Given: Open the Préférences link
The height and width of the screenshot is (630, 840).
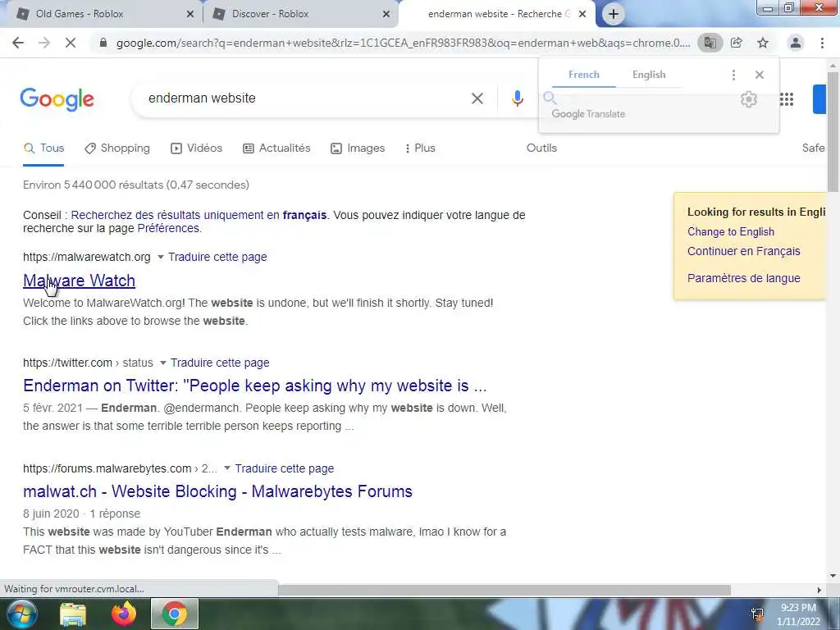Looking at the screenshot, I should [x=168, y=229].
